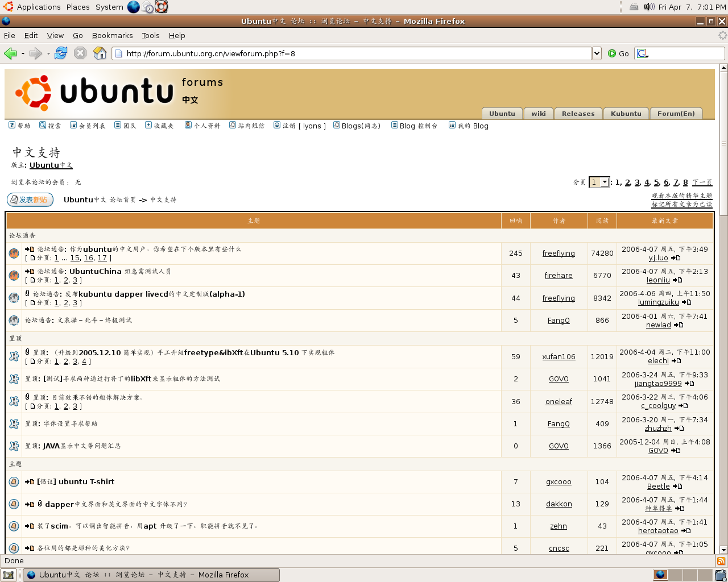Click the 搜索 search icon link
This screenshot has width=728, height=582.
click(x=50, y=126)
